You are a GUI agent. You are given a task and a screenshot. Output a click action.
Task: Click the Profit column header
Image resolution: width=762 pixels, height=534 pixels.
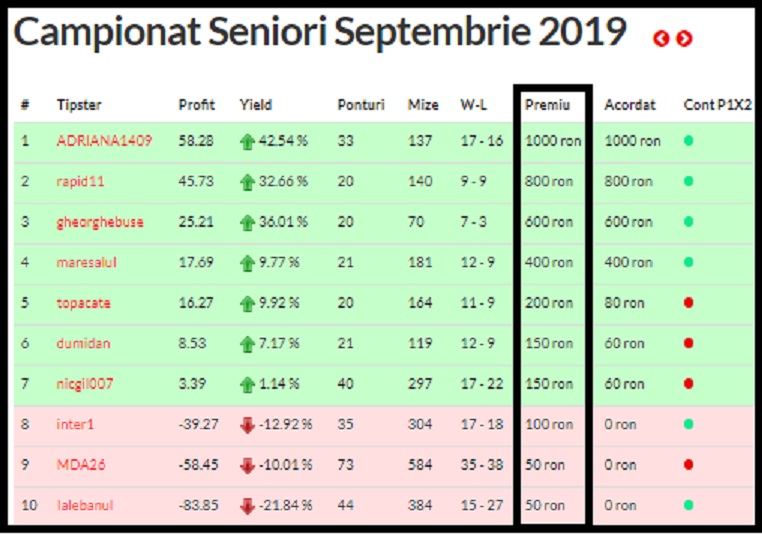tap(196, 104)
